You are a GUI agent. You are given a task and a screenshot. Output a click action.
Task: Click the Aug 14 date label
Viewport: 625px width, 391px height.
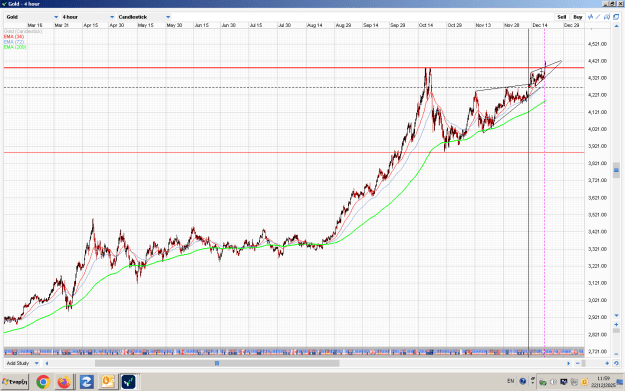(x=314, y=25)
